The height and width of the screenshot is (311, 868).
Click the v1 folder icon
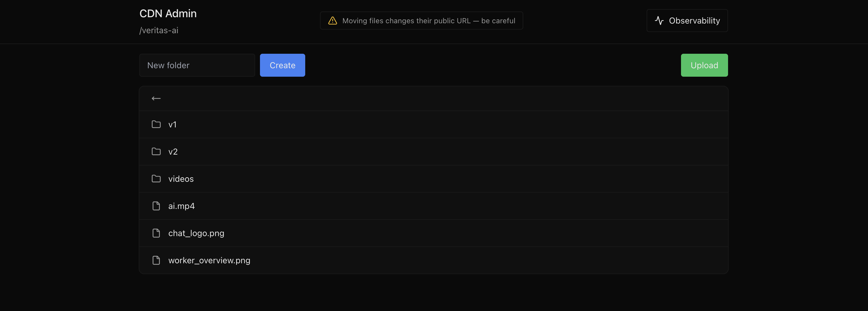pos(156,124)
